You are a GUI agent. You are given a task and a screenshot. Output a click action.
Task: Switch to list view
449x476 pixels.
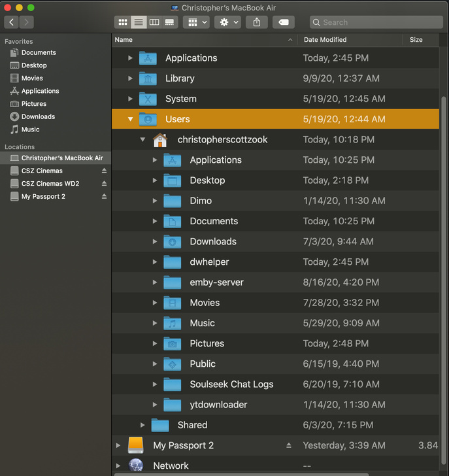click(x=139, y=22)
